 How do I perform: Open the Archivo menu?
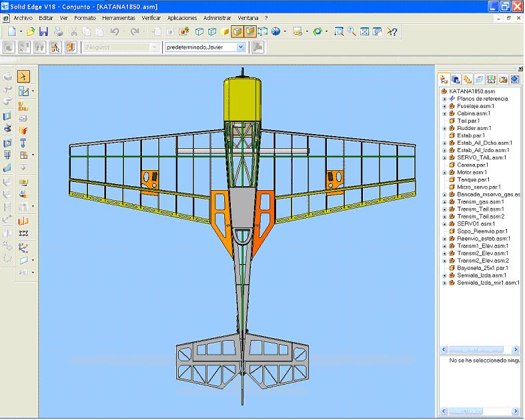(x=23, y=18)
